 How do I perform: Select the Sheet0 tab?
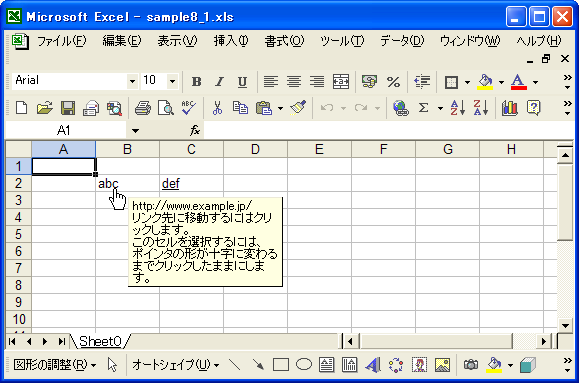point(100,341)
